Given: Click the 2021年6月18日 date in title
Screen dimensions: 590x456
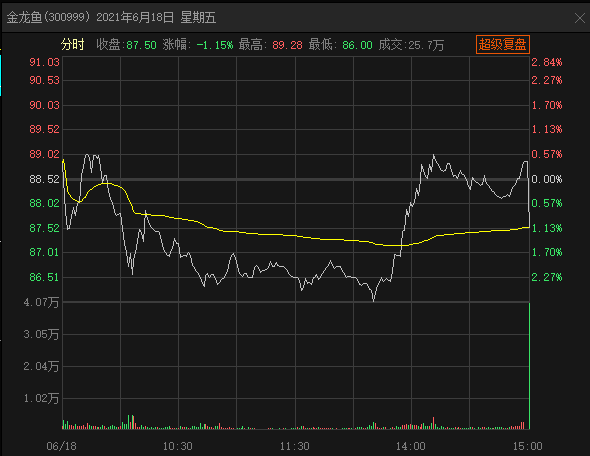Looking at the screenshot, I should click(135, 17).
